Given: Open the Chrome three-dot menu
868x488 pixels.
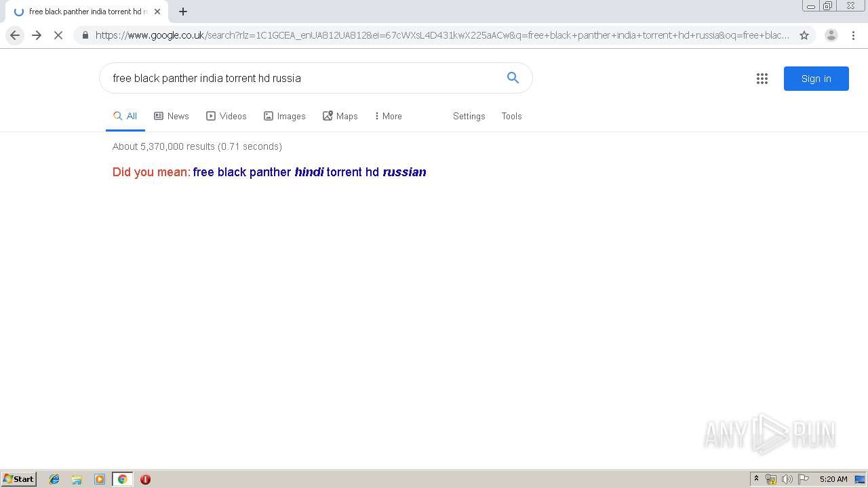Looking at the screenshot, I should coord(854,35).
